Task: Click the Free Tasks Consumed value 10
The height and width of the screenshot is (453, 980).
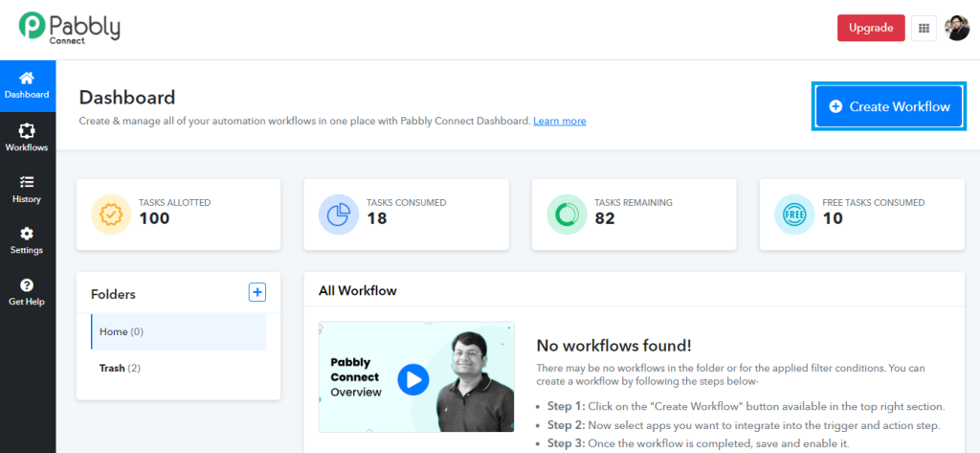Action: pos(833,218)
